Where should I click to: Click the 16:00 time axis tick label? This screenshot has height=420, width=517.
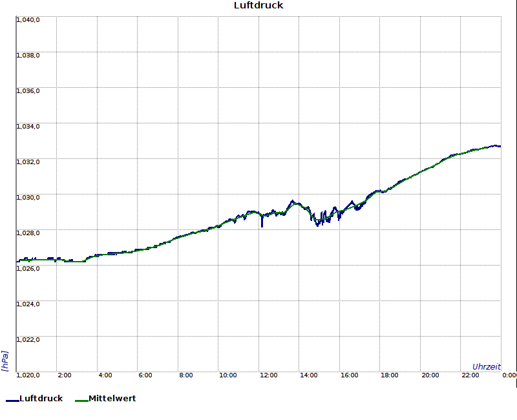pos(350,375)
